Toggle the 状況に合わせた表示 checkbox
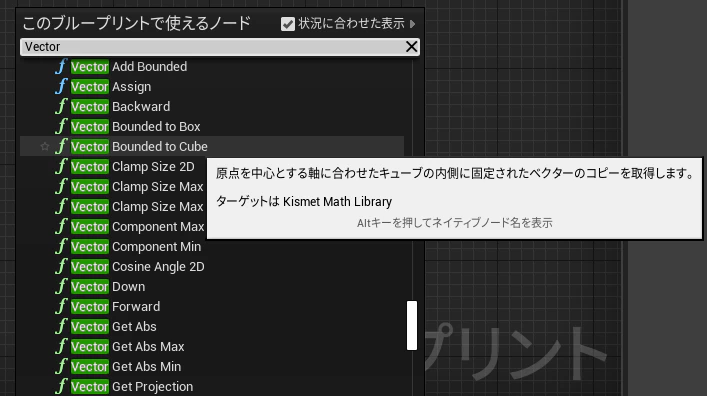Screen dimensions: 707x396 [288, 24]
